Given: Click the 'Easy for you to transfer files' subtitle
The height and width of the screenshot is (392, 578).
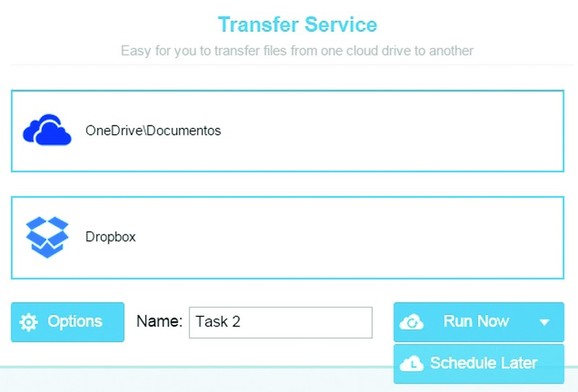Looking at the screenshot, I should click(x=297, y=51).
